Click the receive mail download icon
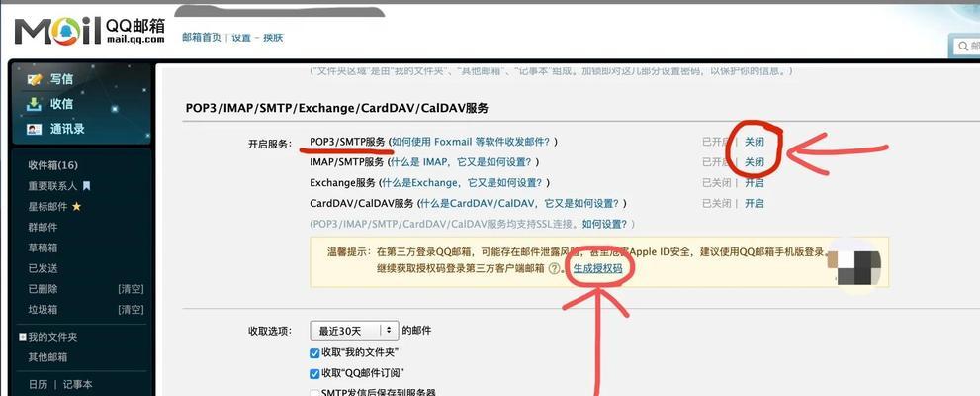The image size is (980, 396). [34, 104]
